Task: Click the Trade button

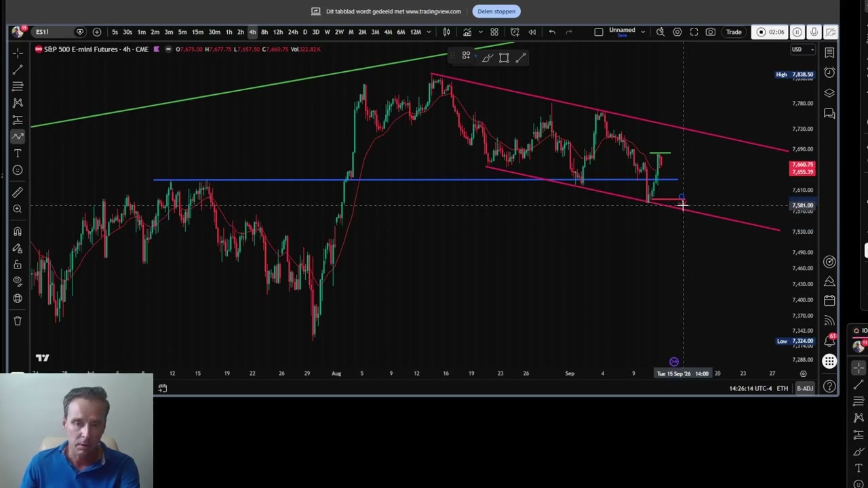Action: (734, 32)
